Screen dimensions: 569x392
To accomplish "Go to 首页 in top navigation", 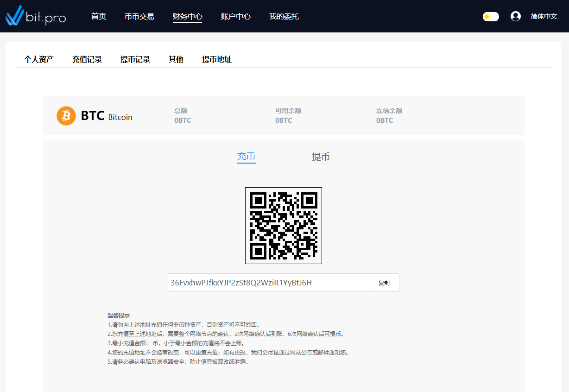I will coord(99,16).
